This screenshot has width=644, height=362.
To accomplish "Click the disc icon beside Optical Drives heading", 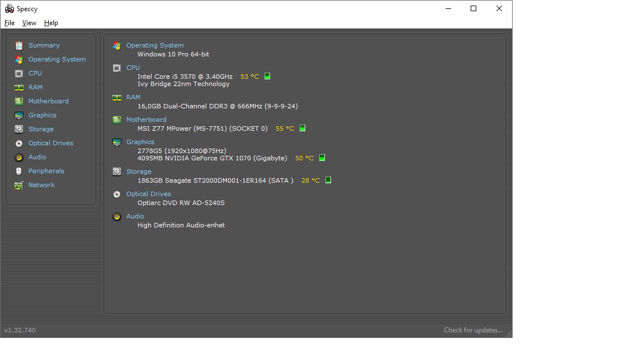I will click(117, 194).
